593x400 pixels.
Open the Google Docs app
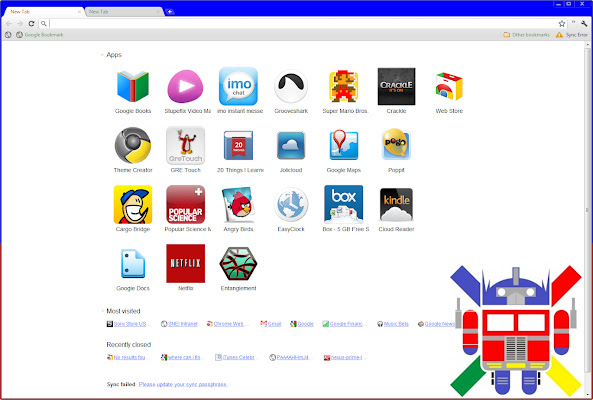[133, 264]
